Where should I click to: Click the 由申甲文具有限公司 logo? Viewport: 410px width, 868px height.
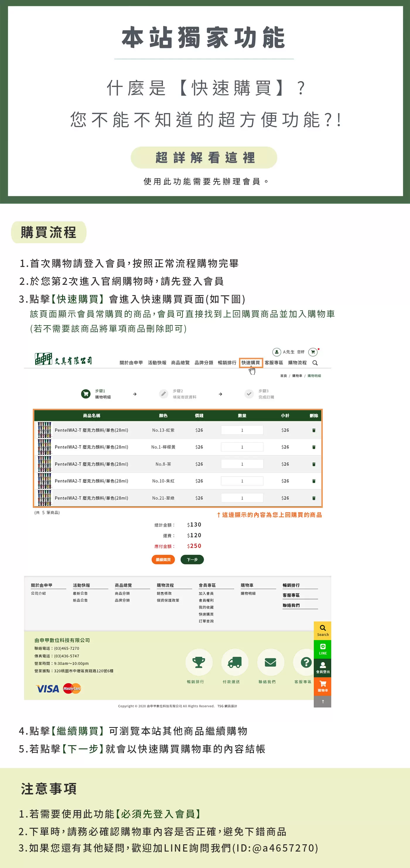point(63,359)
